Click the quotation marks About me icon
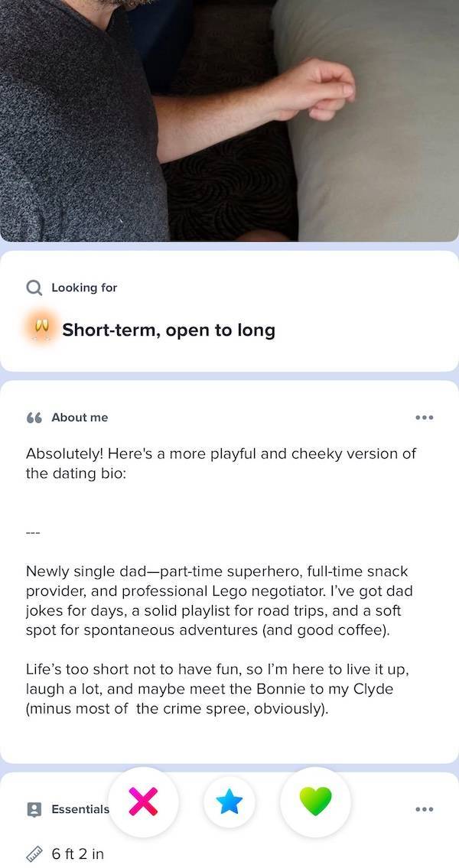This screenshot has width=459, height=868. coord(31,417)
